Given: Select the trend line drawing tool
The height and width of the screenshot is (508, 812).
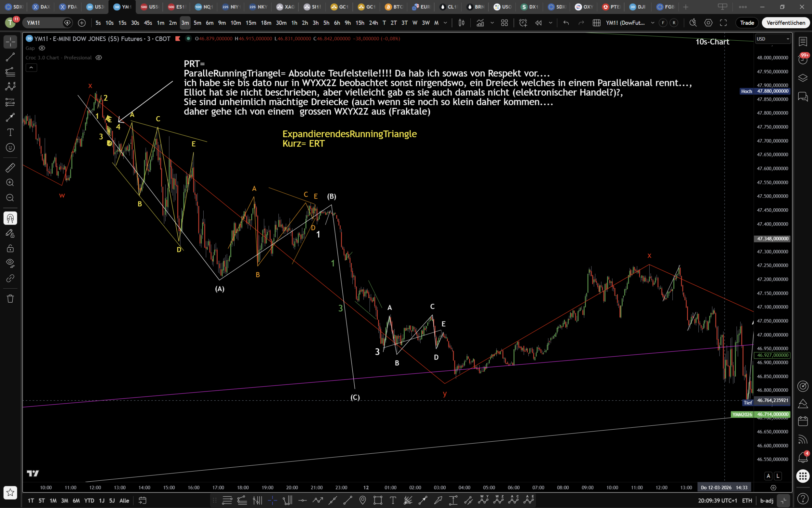Looking at the screenshot, I should [x=10, y=57].
